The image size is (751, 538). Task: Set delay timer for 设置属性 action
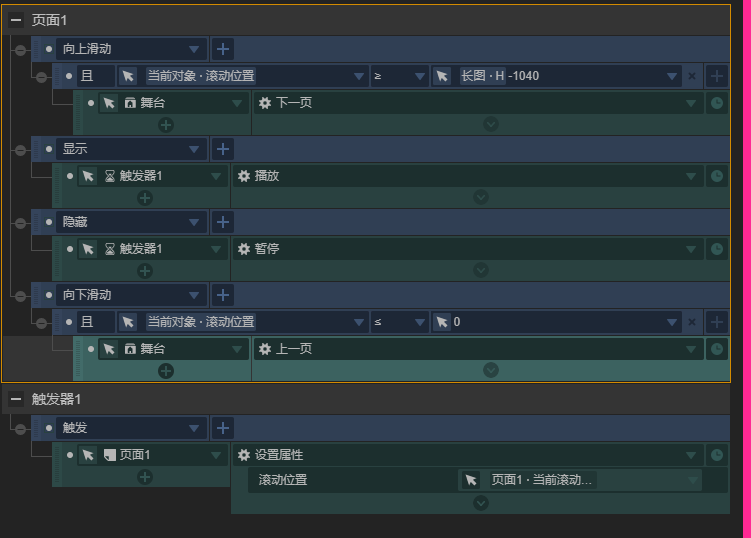pyautogui.click(x=717, y=455)
